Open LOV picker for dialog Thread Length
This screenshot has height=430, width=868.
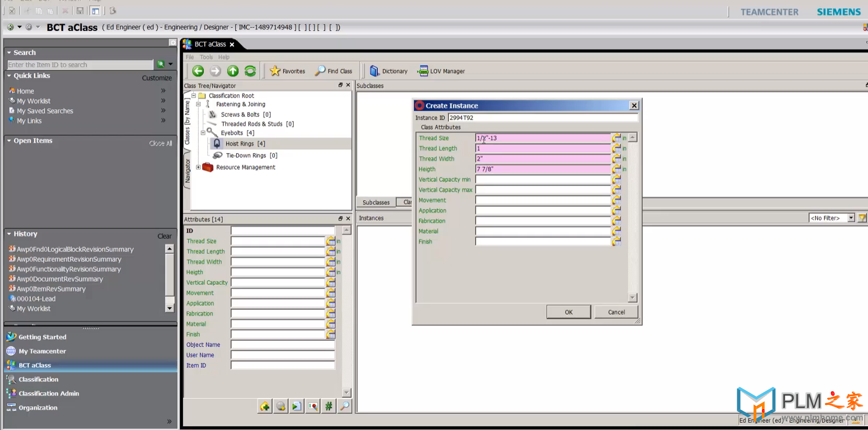(x=617, y=148)
